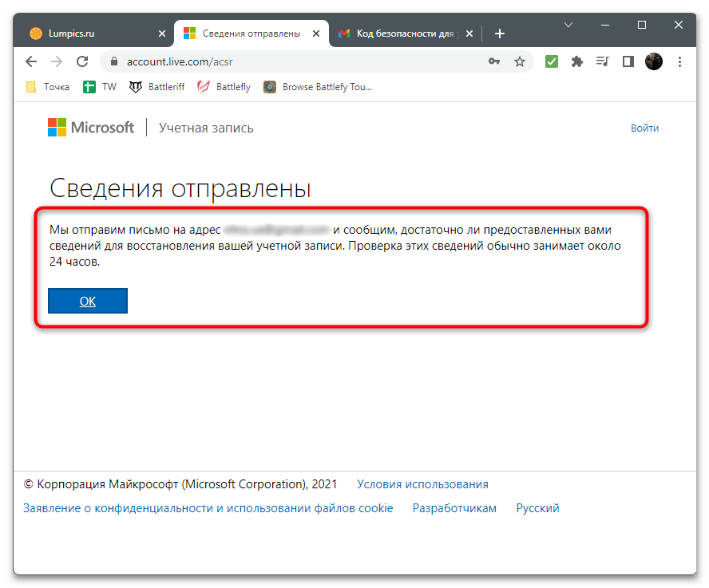This screenshot has height=588, width=709.
Task: Close the Lumpics.ru tab
Action: point(162,34)
